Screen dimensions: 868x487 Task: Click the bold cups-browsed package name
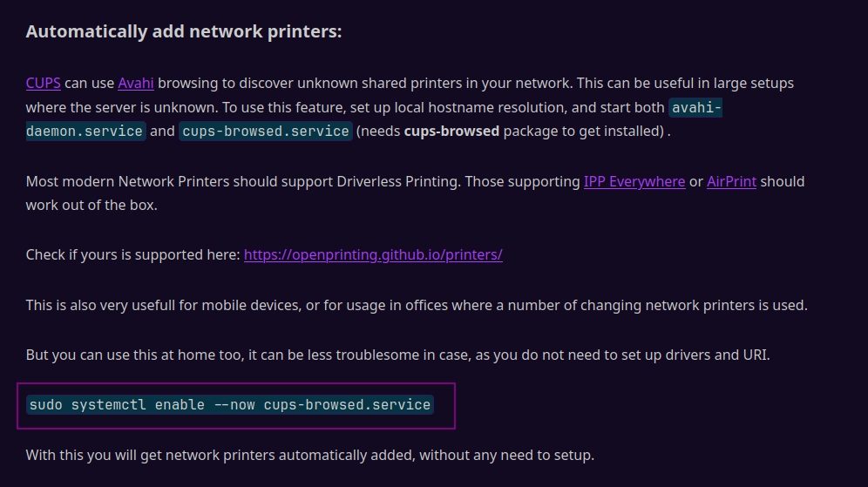pyautogui.click(x=451, y=132)
